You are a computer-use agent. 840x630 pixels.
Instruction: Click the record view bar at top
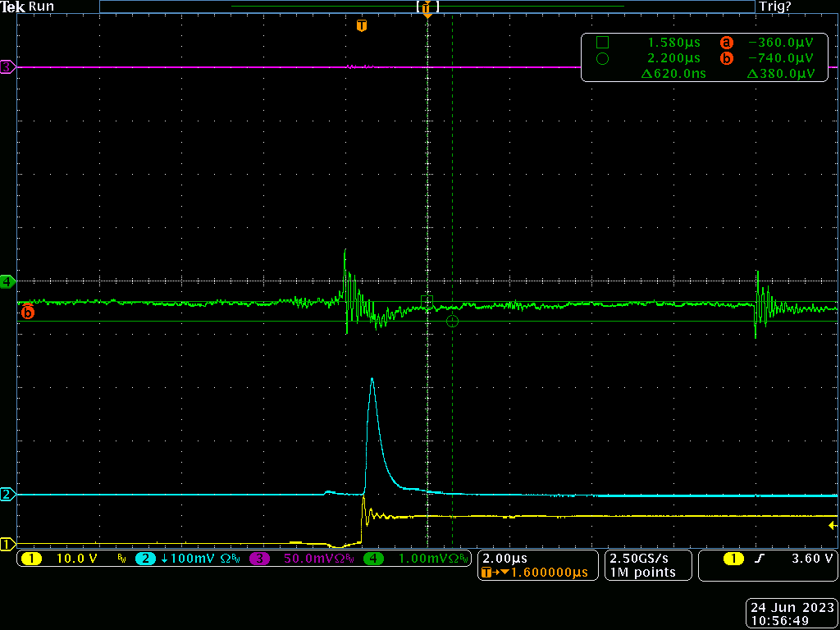427,7
